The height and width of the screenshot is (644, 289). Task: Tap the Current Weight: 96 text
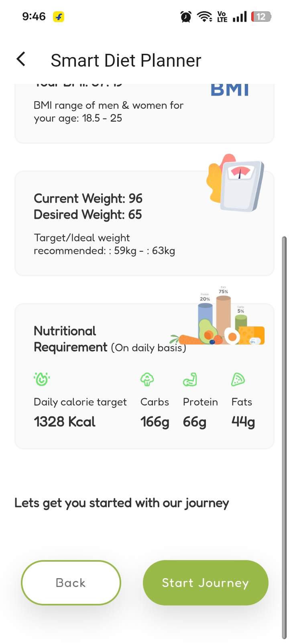pos(88,198)
